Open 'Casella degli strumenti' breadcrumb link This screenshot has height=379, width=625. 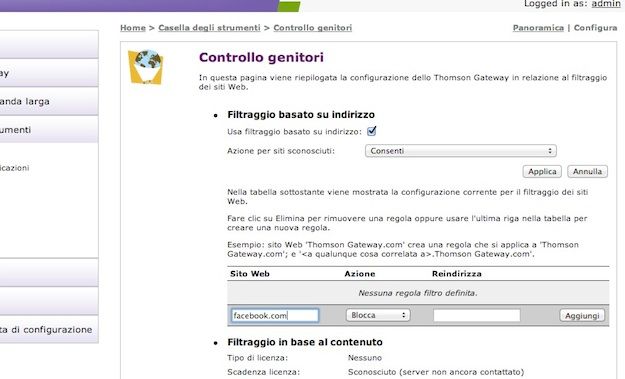click(209, 28)
